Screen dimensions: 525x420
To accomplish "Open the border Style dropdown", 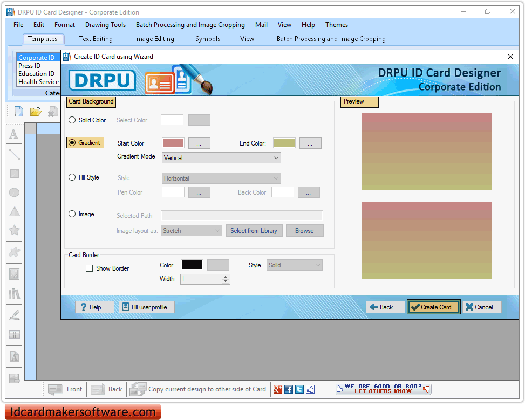I will 294,265.
